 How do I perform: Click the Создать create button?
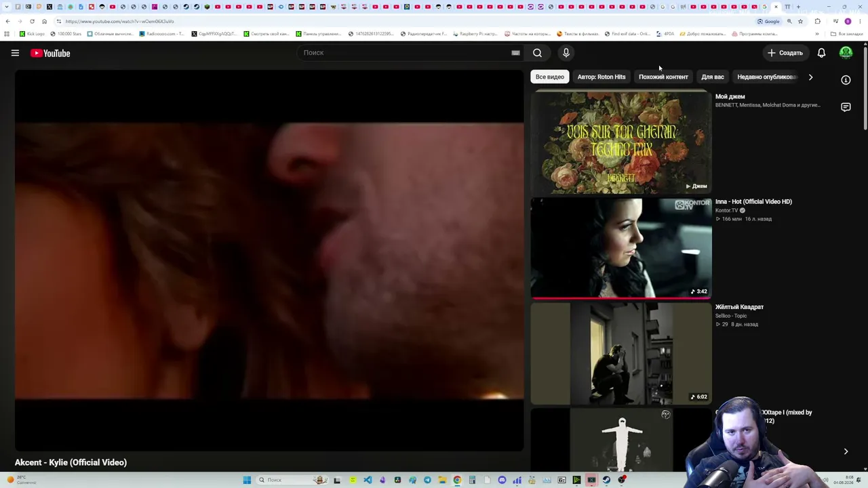click(785, 53)
